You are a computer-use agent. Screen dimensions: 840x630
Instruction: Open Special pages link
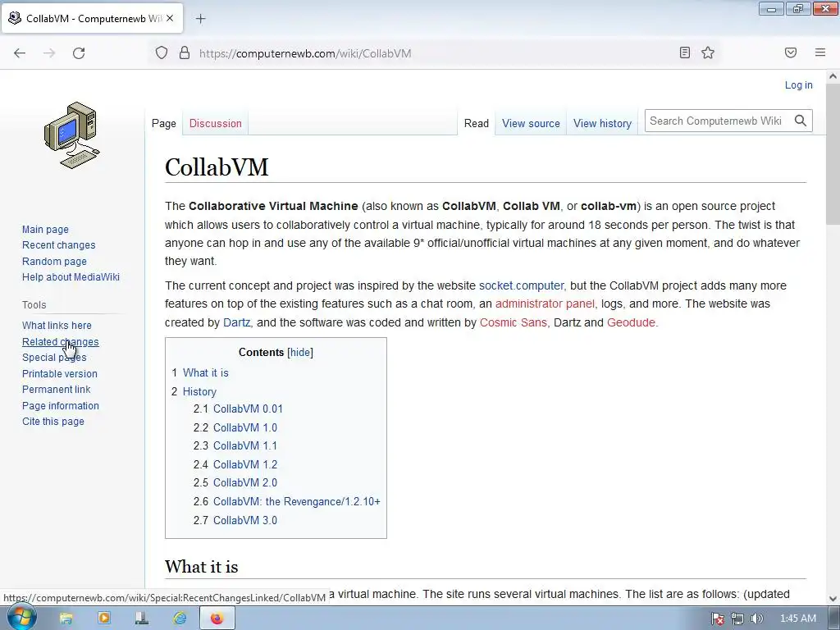(54, 358)
